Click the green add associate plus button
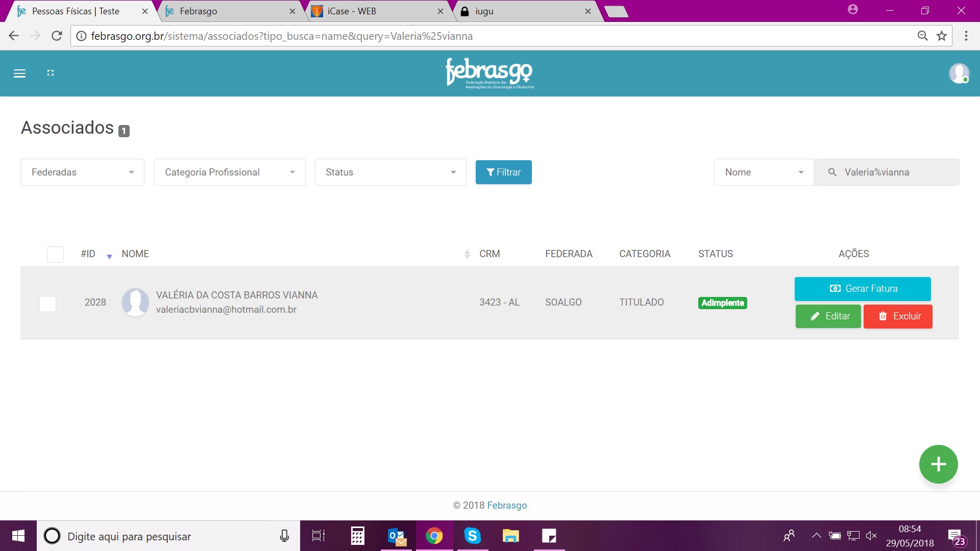Image resolution: width=980 pixels, height=551 pixels. click(938, 464)
